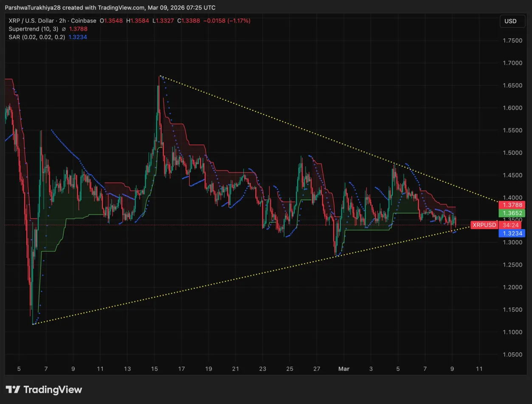Screen dimensions: 532x404
Task: Click the XRP / U.S. Dollar symbol title
Action: [x=31, y=21]
